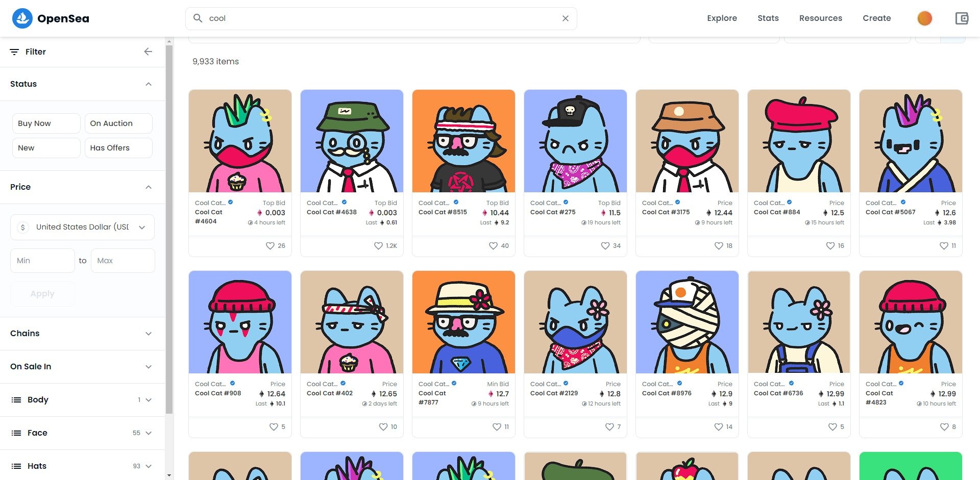
Task: Open the United States Dollar currency dropdown
Action: [82, 227]
